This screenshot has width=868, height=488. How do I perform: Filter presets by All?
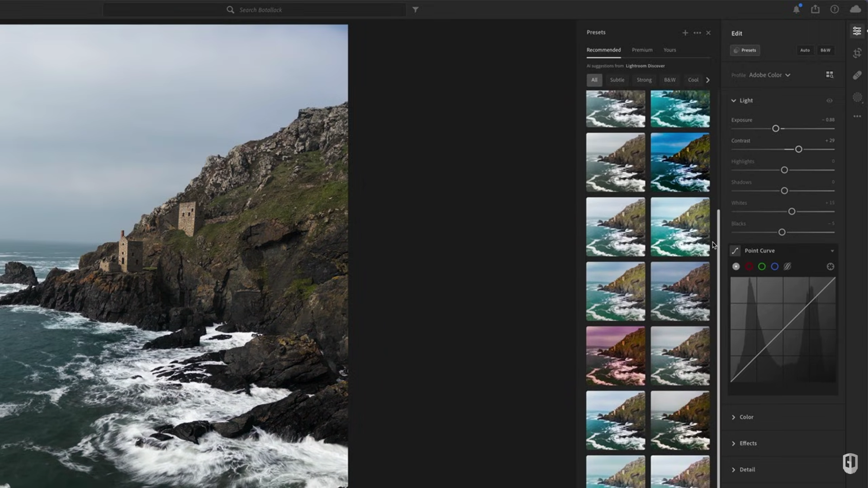pos(594,80)
